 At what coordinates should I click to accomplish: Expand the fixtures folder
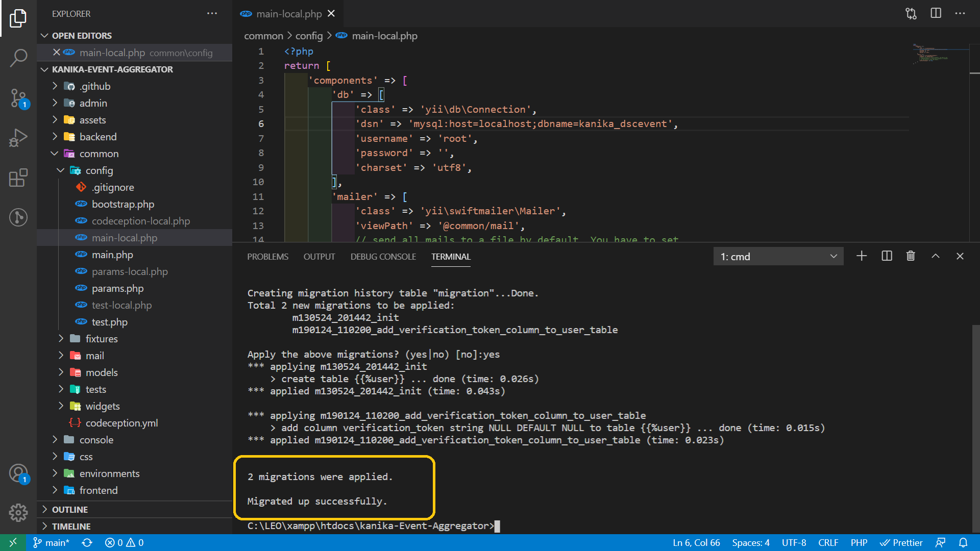click(x=135, y=339)
